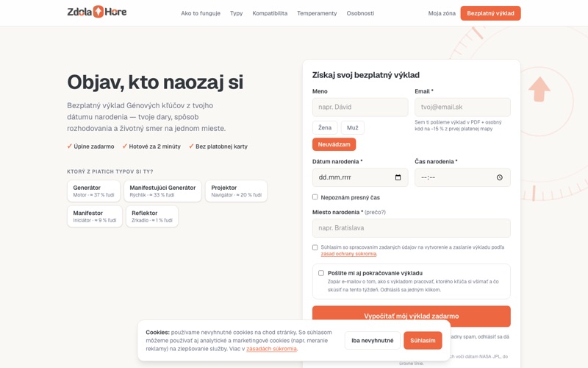588x368 pixels.
Task: Select the Reflektor type card
Action: [x=152, y=216]
